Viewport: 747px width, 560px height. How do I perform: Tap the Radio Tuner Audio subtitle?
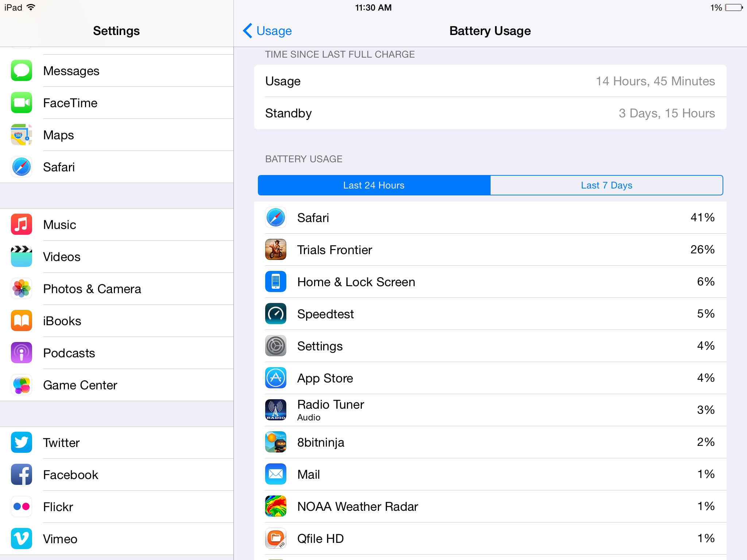tap(309, 417)
